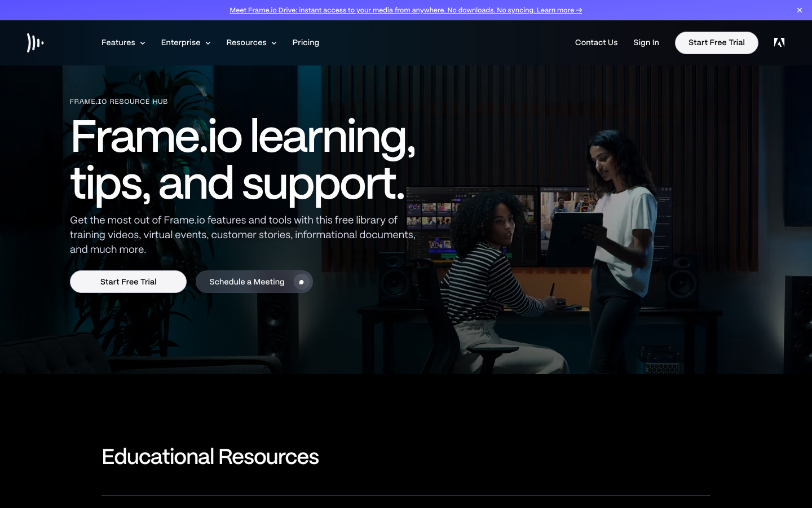Click header Start Free Trial button
Image resolution: width=812 pixels, height=508 pixels.
point(717,43)
